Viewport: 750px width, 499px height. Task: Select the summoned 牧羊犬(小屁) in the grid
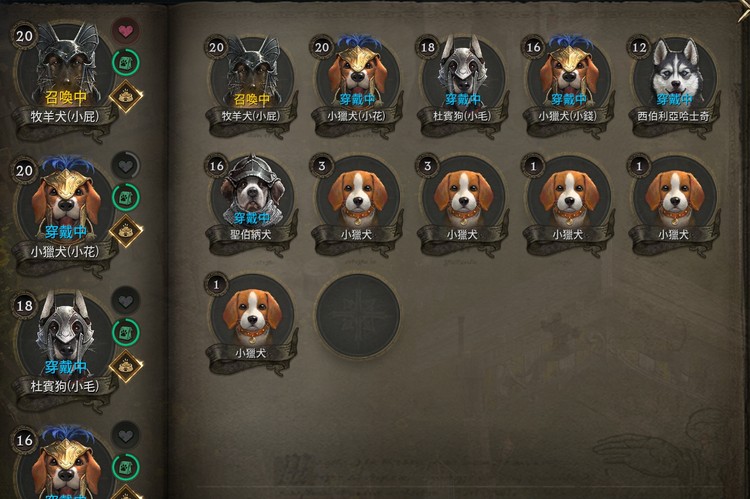click(x=252, y=84)
